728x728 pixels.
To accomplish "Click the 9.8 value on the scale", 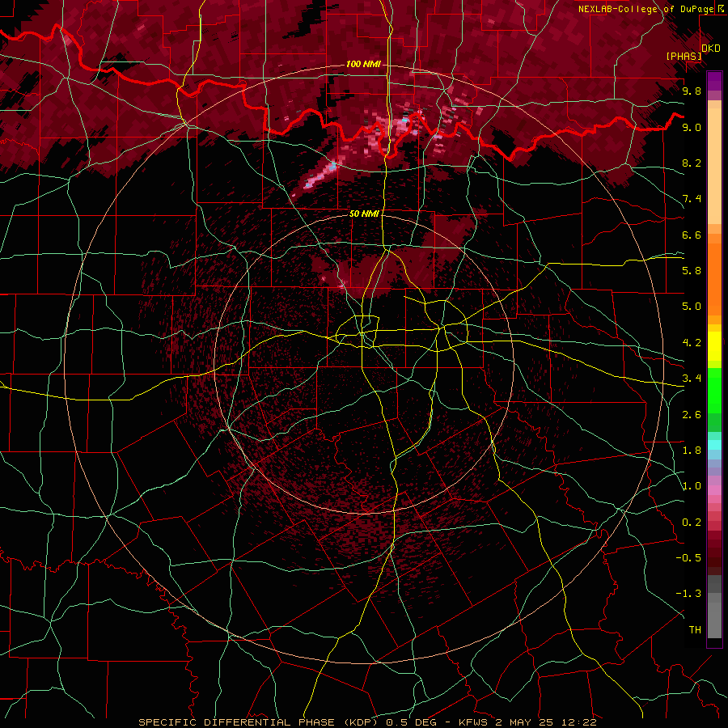I will click(x=692, y=91).
